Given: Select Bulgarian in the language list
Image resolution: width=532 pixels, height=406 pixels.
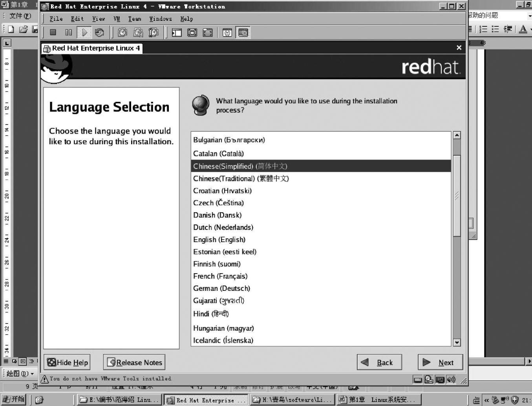Looking at the screenshot, I should click(x=321, y=140).
